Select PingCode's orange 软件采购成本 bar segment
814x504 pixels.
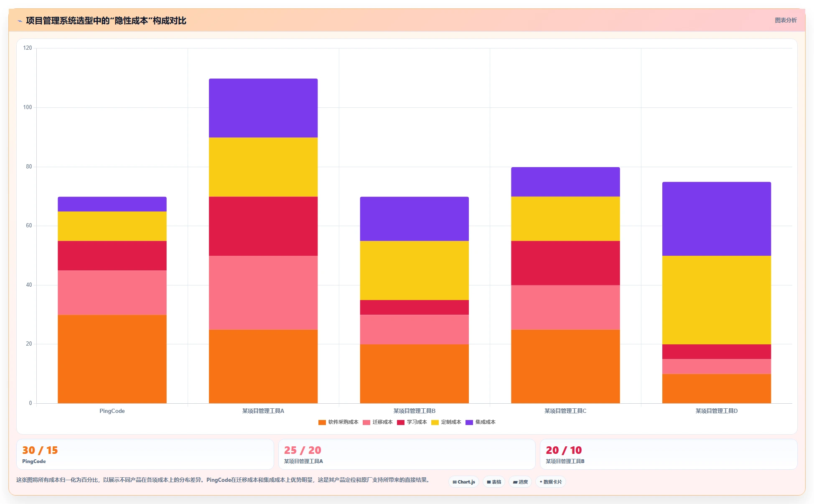(112, 359)
